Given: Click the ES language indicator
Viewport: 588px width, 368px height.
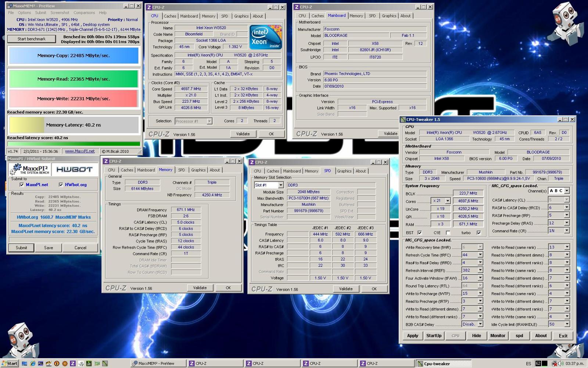Looking at the screenshot, I should pyautogui.click(x=528, y=364).
